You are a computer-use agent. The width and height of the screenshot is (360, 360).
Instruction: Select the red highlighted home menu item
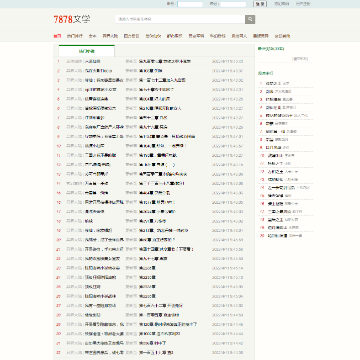57,36
